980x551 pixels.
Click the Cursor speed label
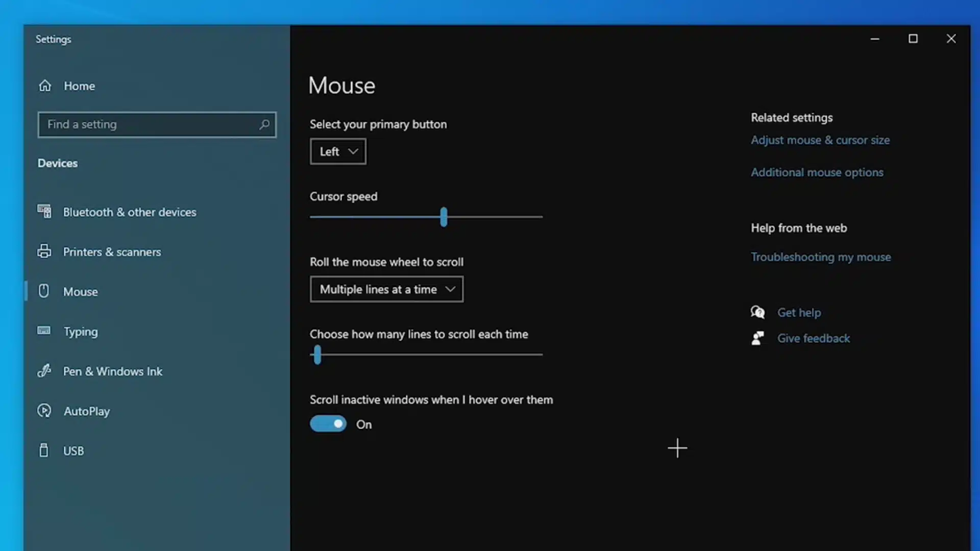click(344, 197)
